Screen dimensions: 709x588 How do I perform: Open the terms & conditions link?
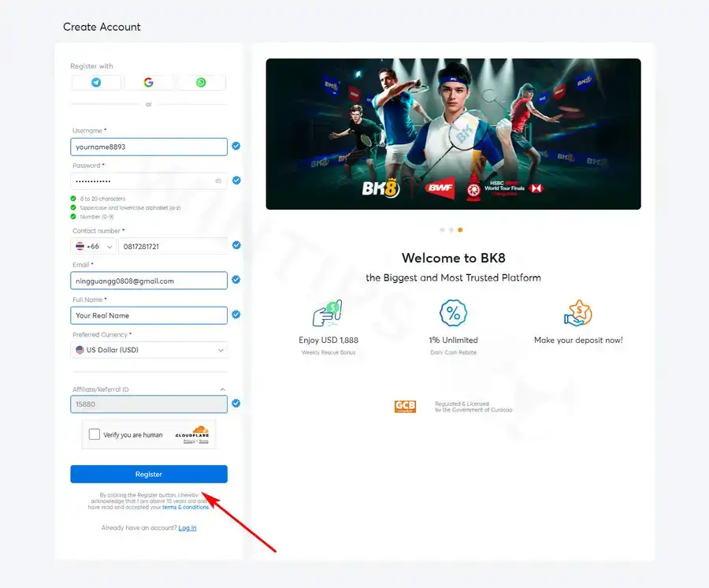point(185,507)
